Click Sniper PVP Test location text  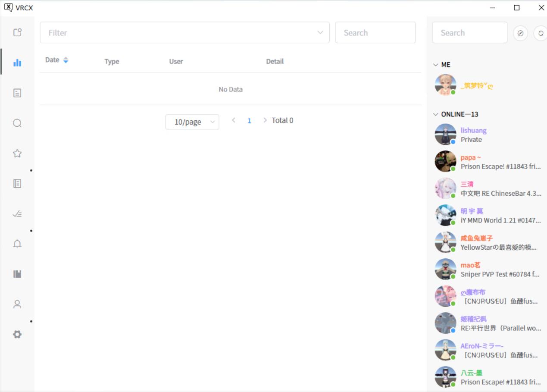(x=501, y=274)
